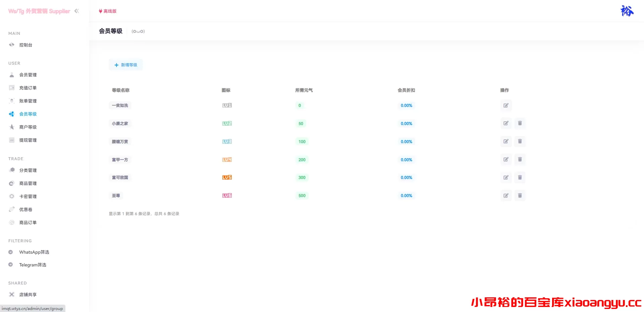Click trash icon for 至尊 level
The height and width of the screenshot is (312, 644).
pyautogui.click(x=520, y=196)
